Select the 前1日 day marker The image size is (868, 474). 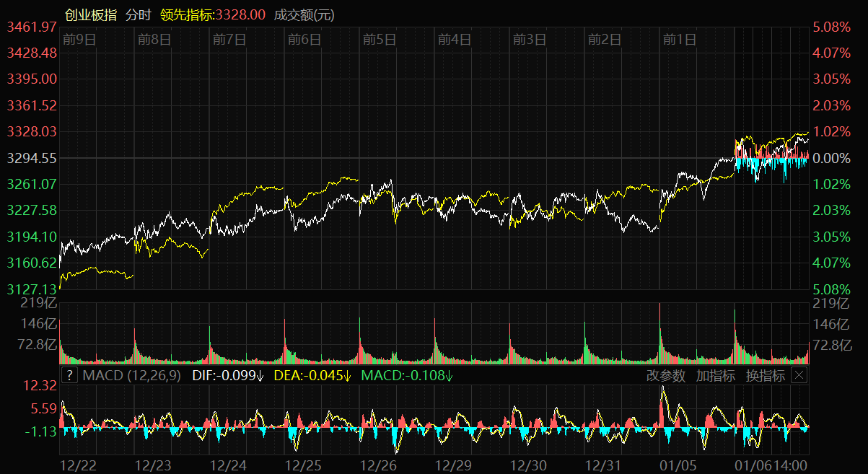pyautogui.click(x=680, y=40)
